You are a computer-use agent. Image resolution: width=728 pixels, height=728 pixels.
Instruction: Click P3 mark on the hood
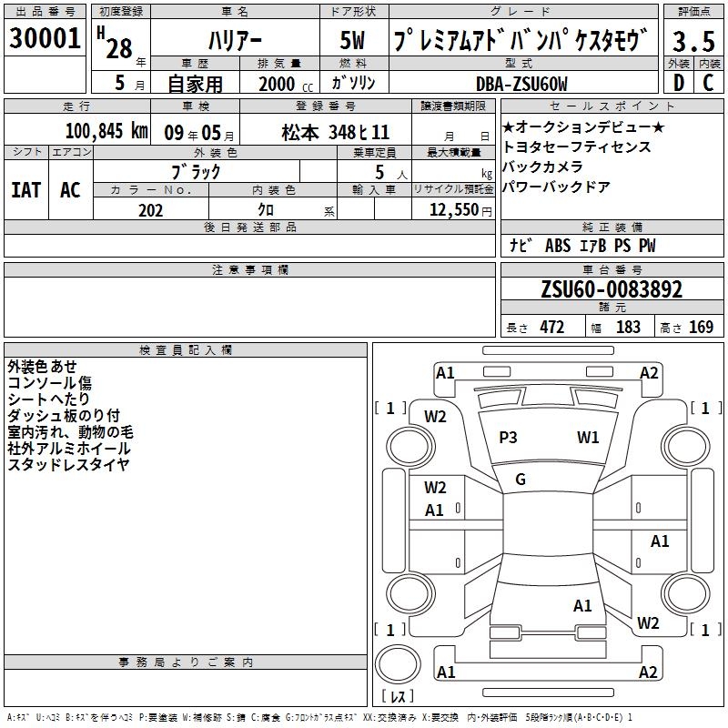pyautogui.click(x=508, y=438)
